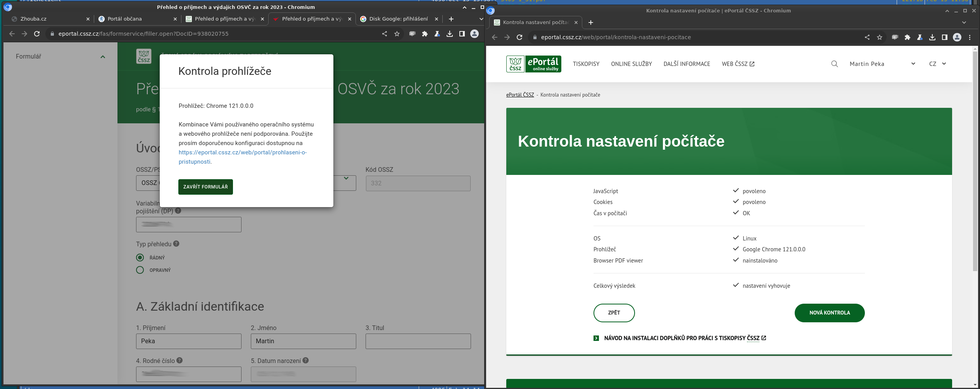Open the extensions puzzle icon in left browser
The image size is (980, 389).
pyautogui.click(x=424, y=34)
